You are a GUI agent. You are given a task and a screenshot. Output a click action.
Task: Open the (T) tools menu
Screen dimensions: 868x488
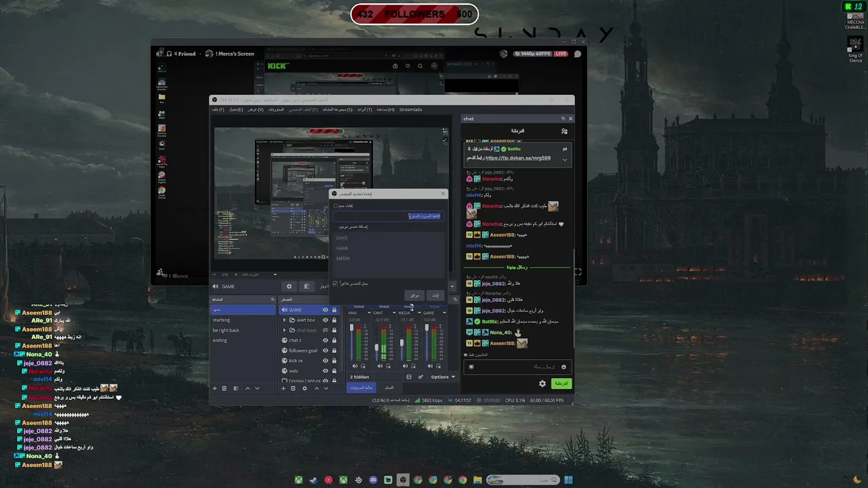[x=365, y=109]
